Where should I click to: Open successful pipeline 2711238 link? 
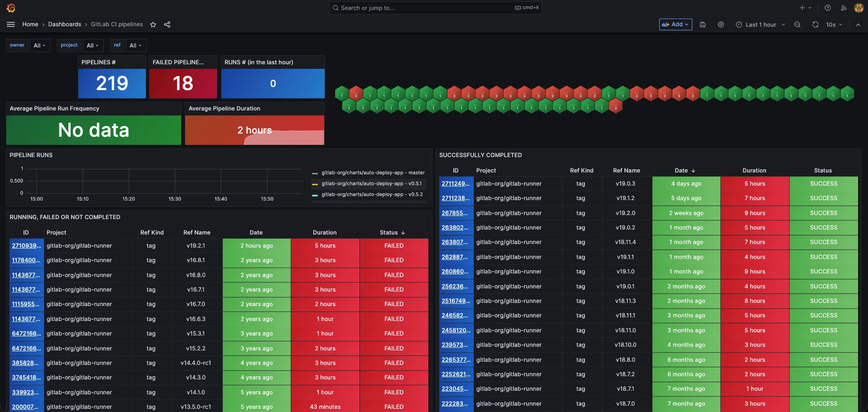point(456,198)
